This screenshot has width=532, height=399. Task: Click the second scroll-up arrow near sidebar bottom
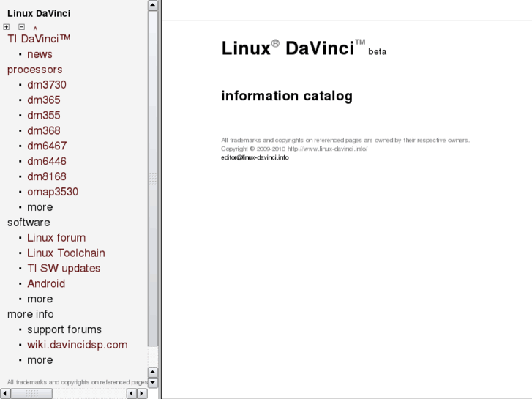153,372
